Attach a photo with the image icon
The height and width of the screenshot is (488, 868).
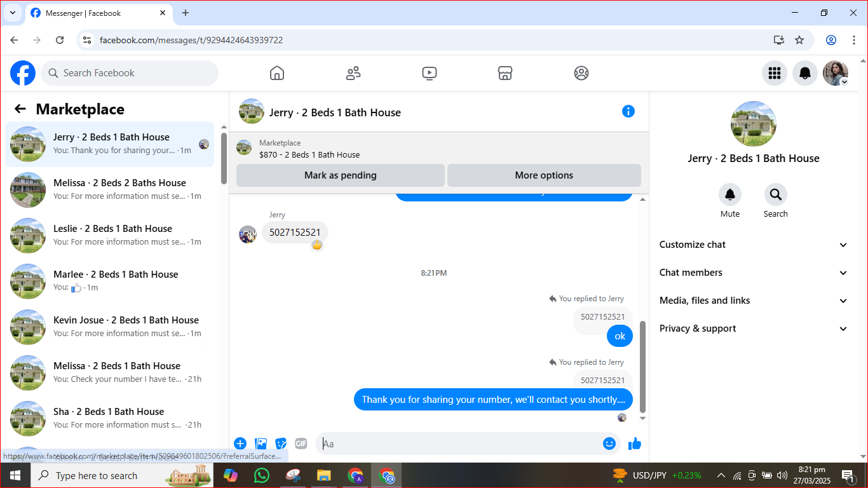click(x=261, y=444)
